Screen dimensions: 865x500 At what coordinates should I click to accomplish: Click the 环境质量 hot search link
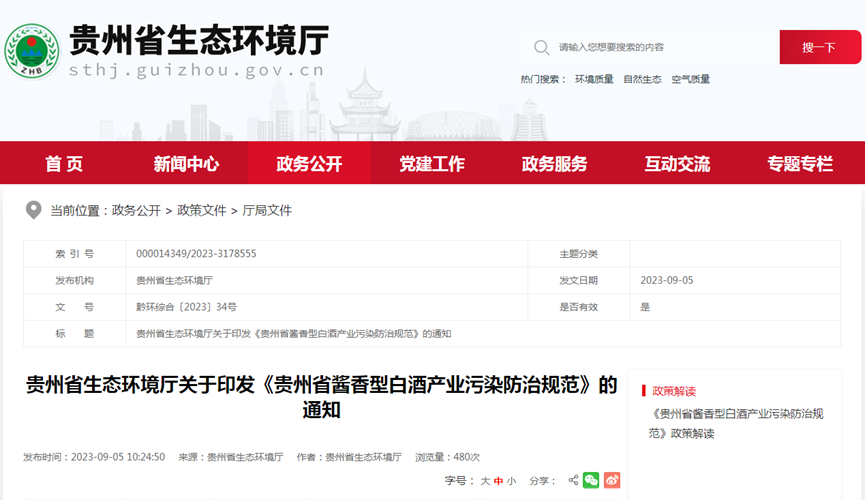tap(594, 79)
